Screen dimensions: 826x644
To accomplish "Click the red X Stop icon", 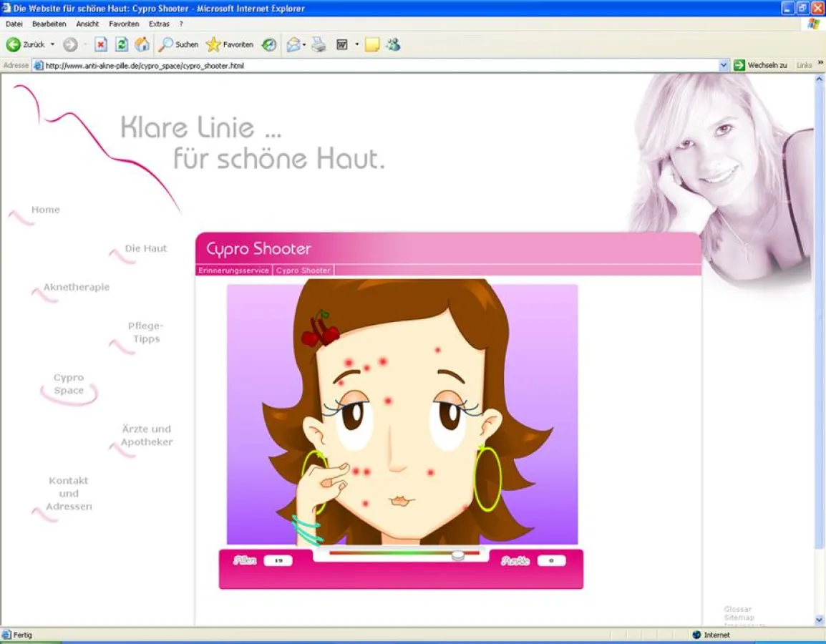I will [x=101, y=44].
